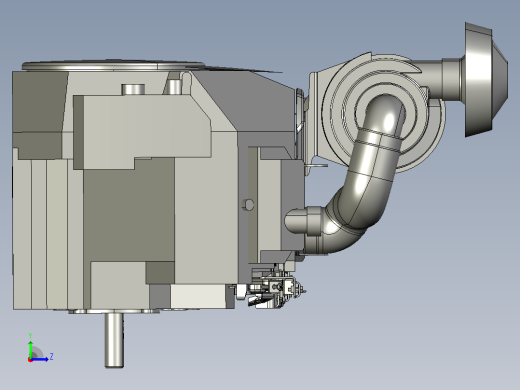Select the vertical shaft protruding below the housing
The width and height of the screenshot is (520, 390).
[114, 340]
